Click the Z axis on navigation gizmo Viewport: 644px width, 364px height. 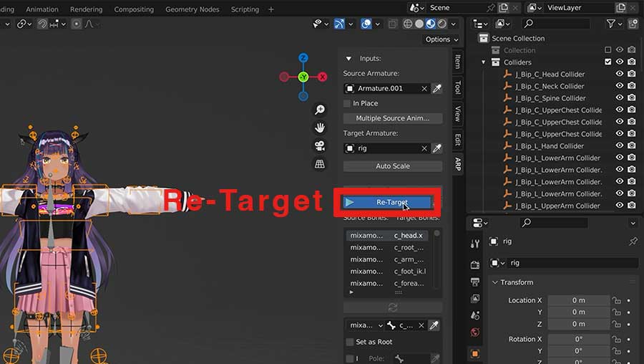pos(303,58)
